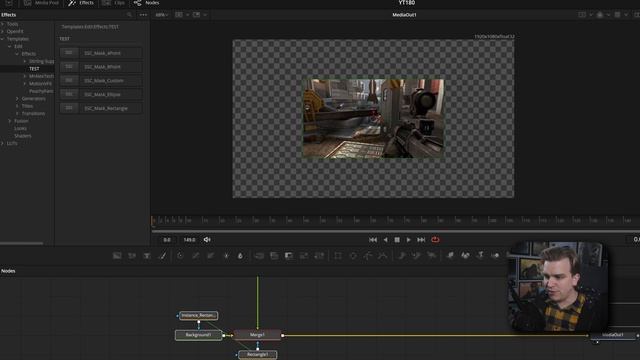This screenshot has height=360, width=640.
Task: Select the SSC_Mask_Rectangle effect
Action: (101, 108)
